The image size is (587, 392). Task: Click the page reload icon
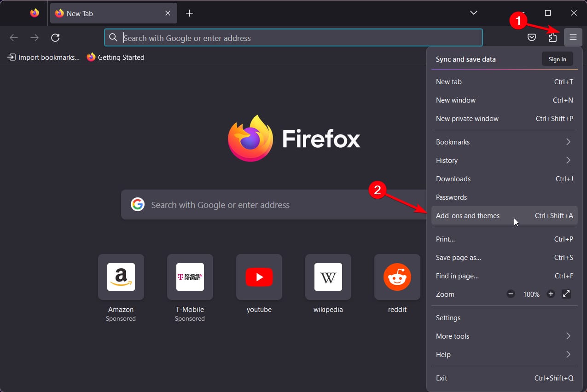(x=55, y=37)
